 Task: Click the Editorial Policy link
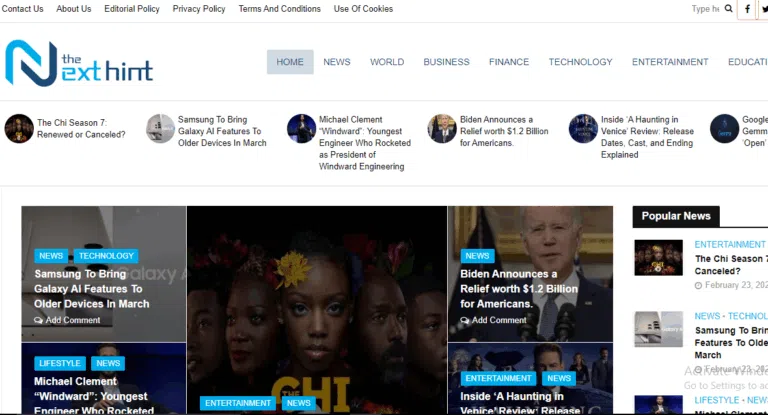point(132,9)
